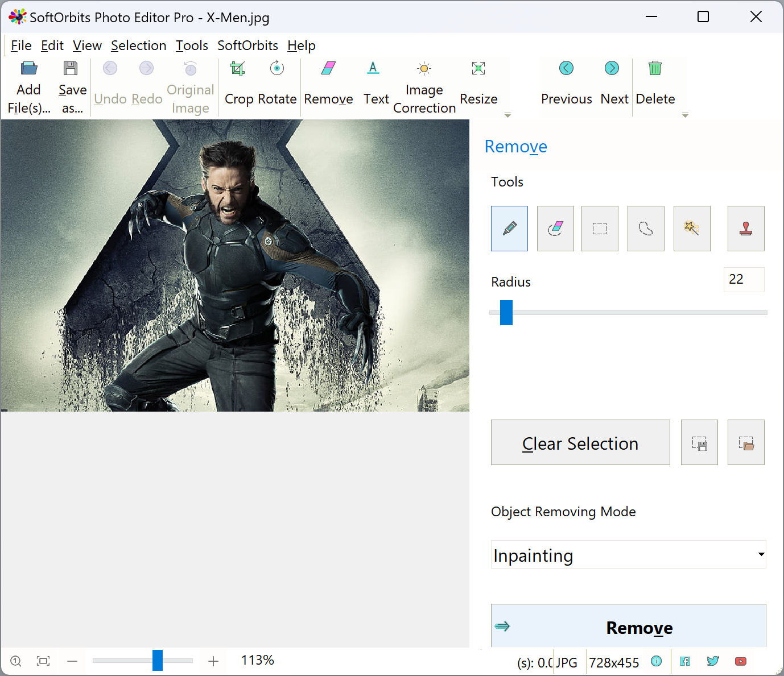Click the Radius value input field

(x=744, y=280)
